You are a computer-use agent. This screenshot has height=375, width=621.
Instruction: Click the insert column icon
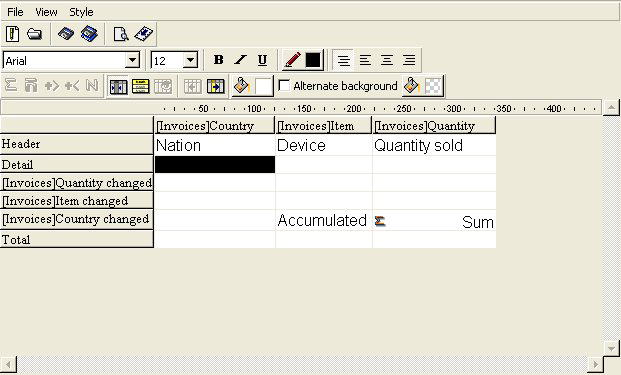tap(118, 86)
